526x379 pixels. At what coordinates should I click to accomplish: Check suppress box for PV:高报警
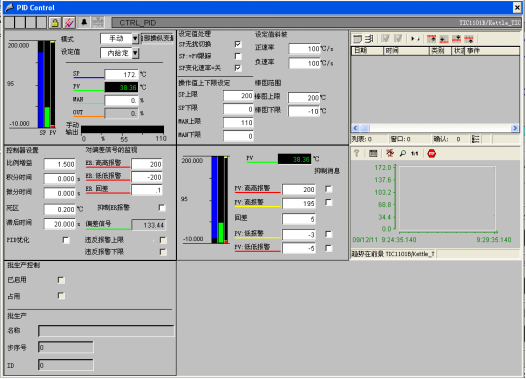pyautogui.click(x=329, y=203)
